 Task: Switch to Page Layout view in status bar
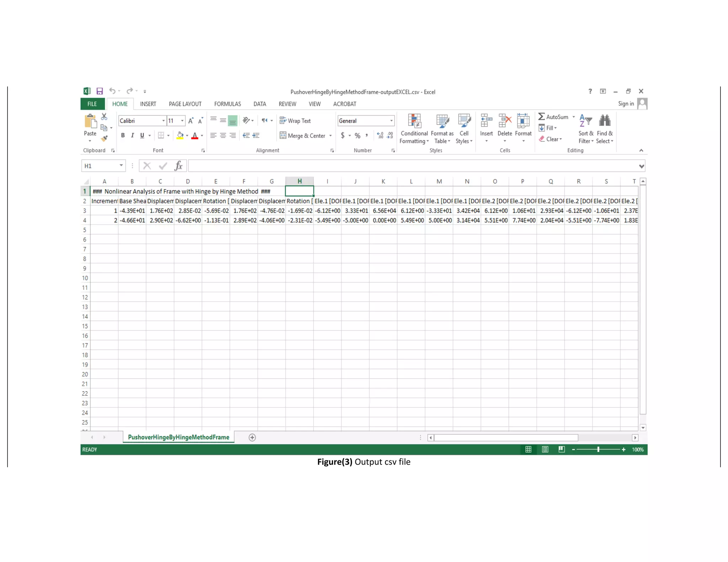pos(545,449)
